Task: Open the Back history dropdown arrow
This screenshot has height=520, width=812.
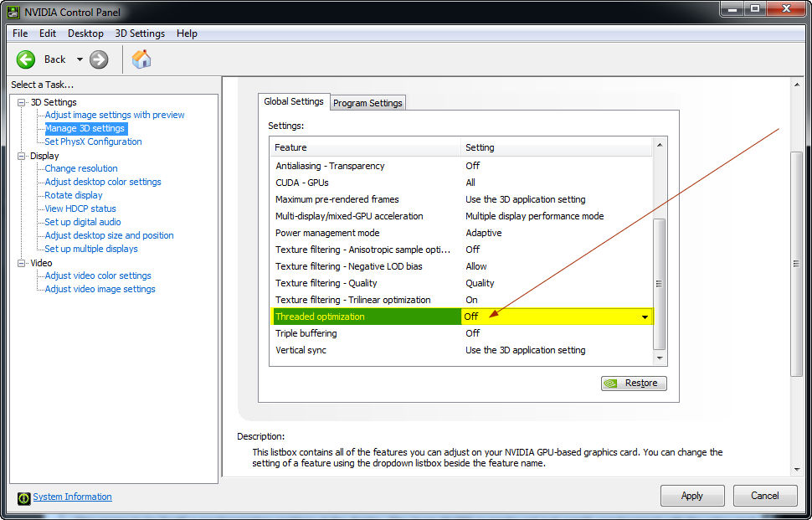Action: click(x=80, y=59)
